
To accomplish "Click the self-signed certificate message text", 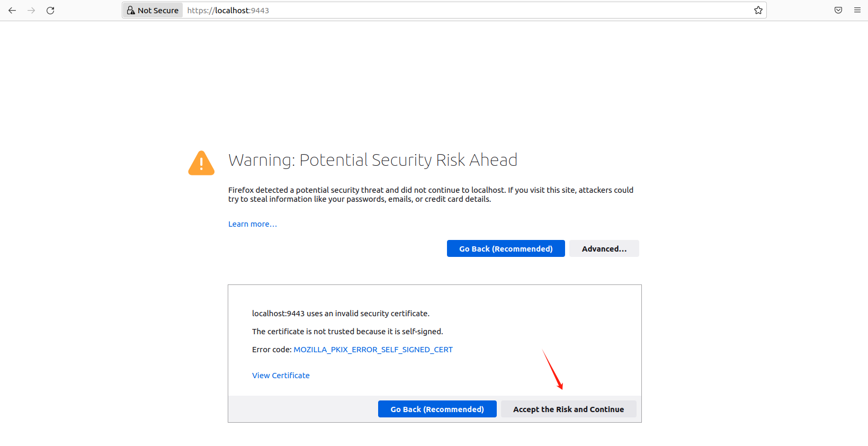I will pyautogui.click(x=347, y=332).
